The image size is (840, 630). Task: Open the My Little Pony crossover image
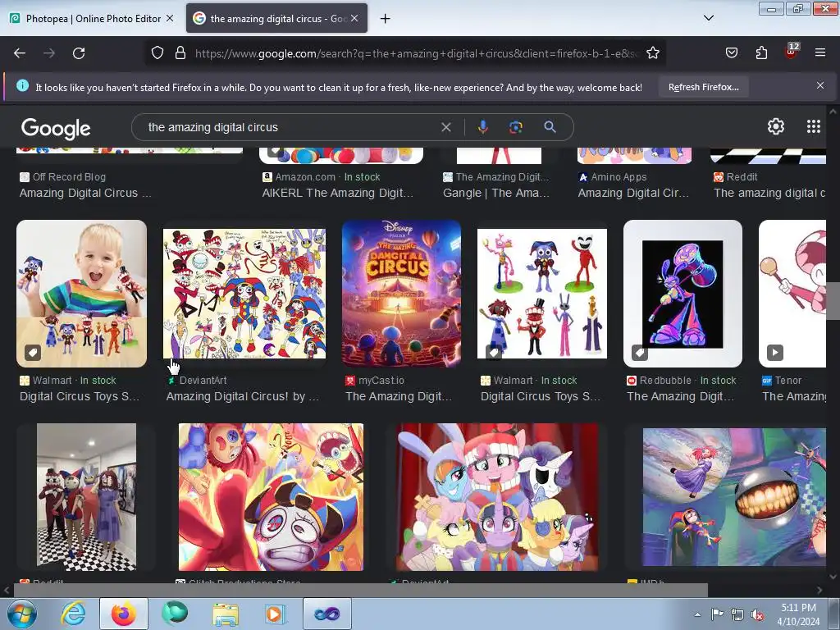[x=496, y=496]
